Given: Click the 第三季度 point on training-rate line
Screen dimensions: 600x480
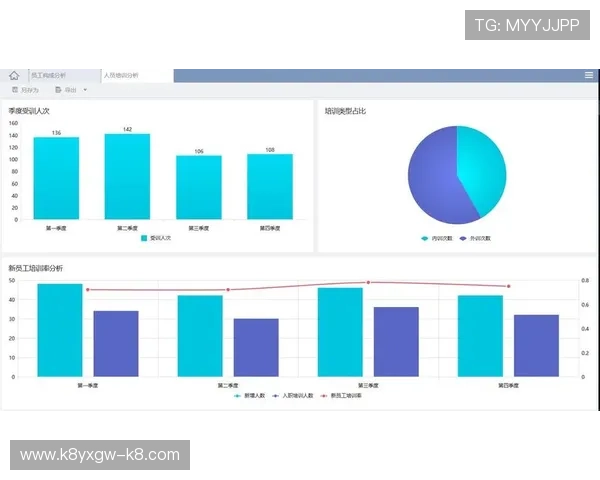Looking at the screenshot, I should coord(368,283).
